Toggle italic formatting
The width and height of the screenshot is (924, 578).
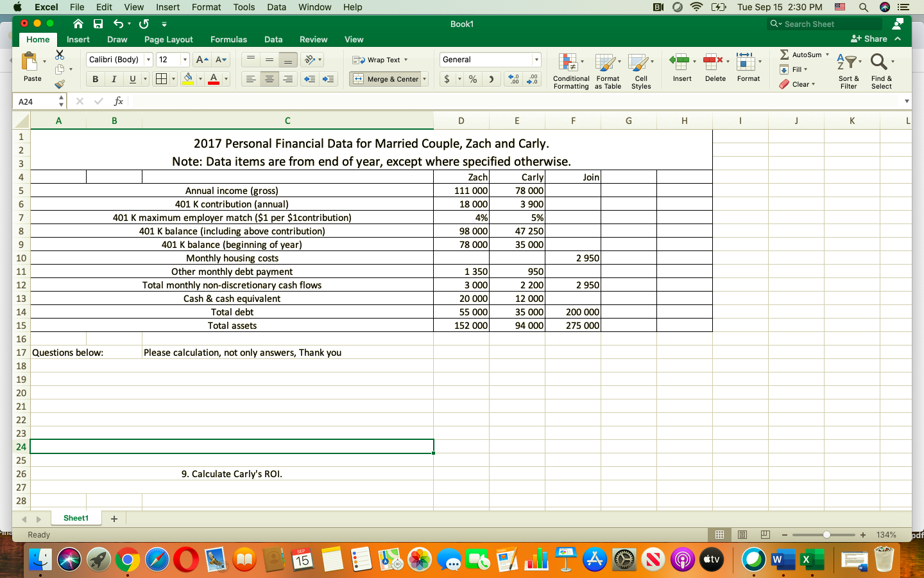[x=113, y=79]
